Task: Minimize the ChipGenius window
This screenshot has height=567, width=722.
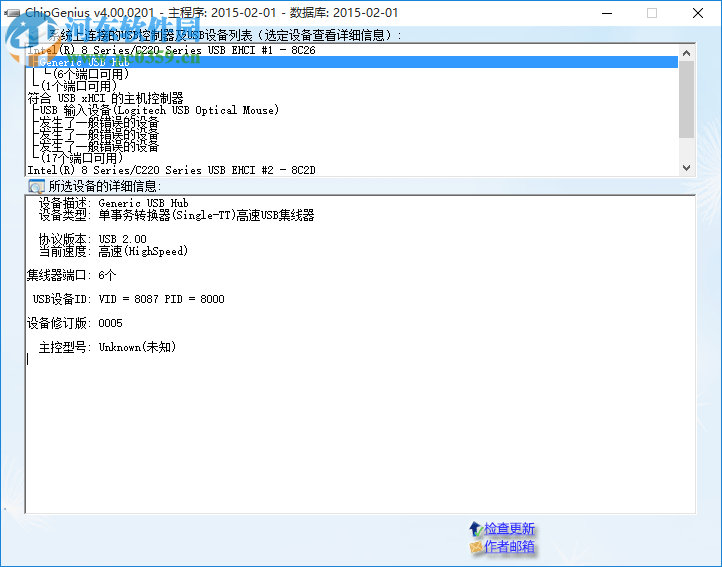Action: click(x=607, y=13)
